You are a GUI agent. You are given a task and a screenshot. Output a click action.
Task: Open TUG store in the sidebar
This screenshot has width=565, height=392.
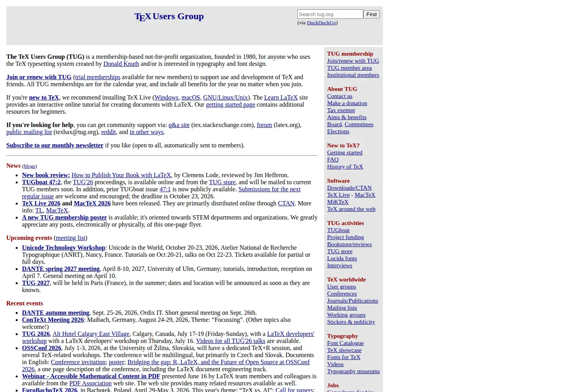coord(340,251)
